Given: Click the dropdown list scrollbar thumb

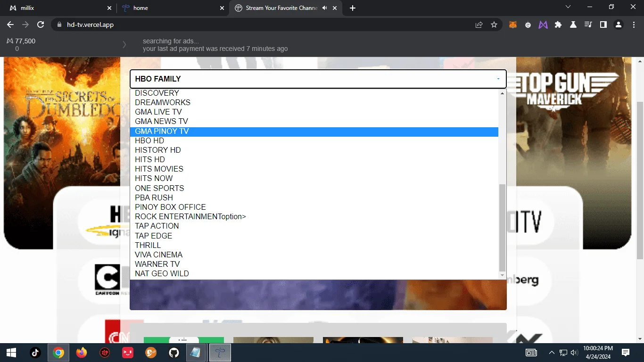Looking at the screenshot, I should coord(502,228).
